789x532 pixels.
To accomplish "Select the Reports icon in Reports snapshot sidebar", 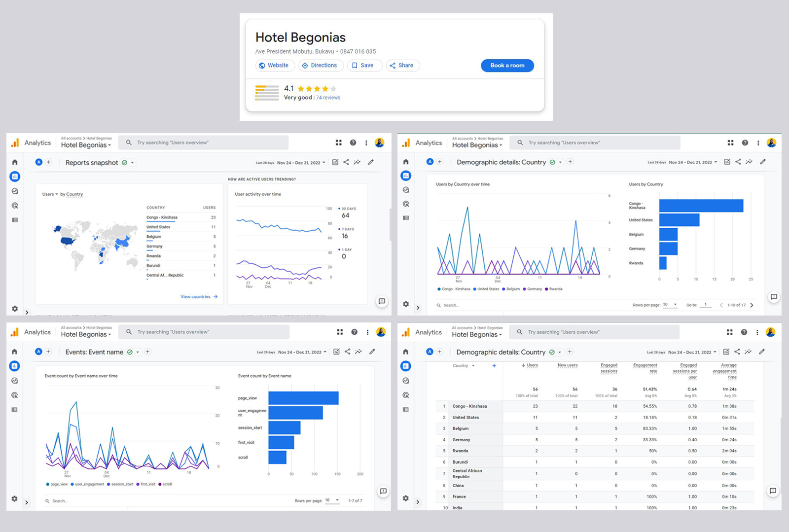I will pyautogui.click(x=15, y=177).
